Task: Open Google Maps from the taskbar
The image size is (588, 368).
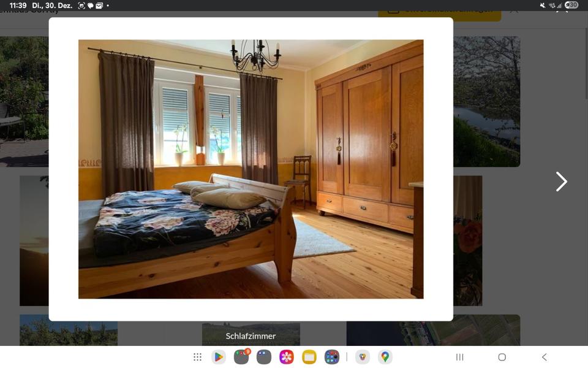Action: (385, 357)
